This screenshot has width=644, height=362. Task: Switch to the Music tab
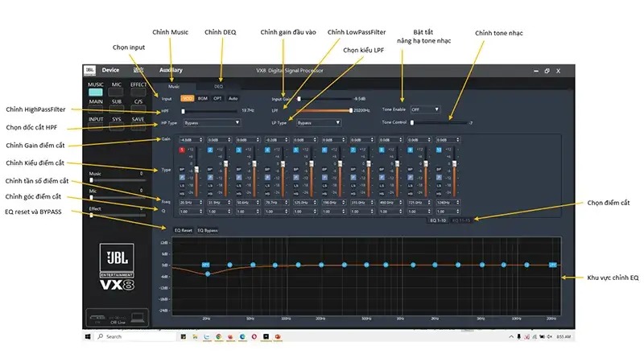pyautogui.click(x=174, y=87)
